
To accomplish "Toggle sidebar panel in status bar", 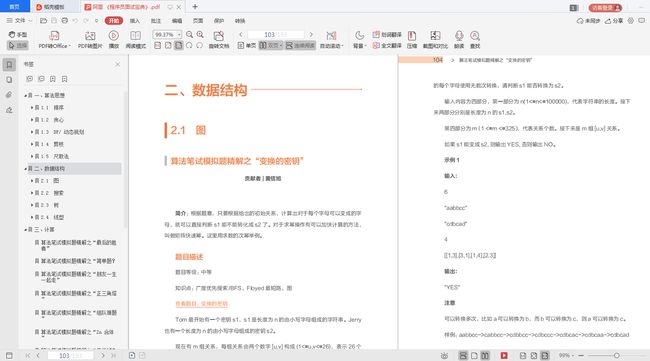I will click(9, 355).
